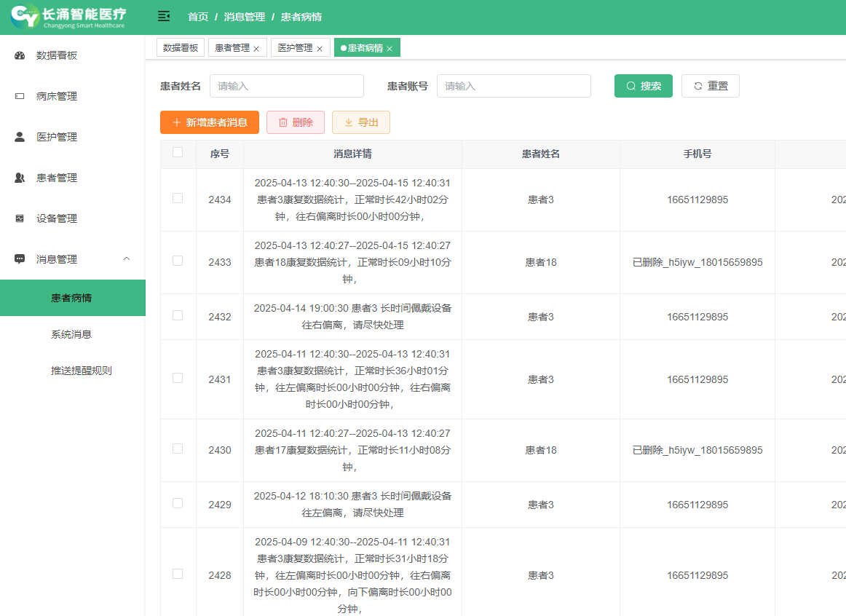Select the checkbox for row 2432
This screenshot has width=846, height=616.
click(x=178, y=315)
